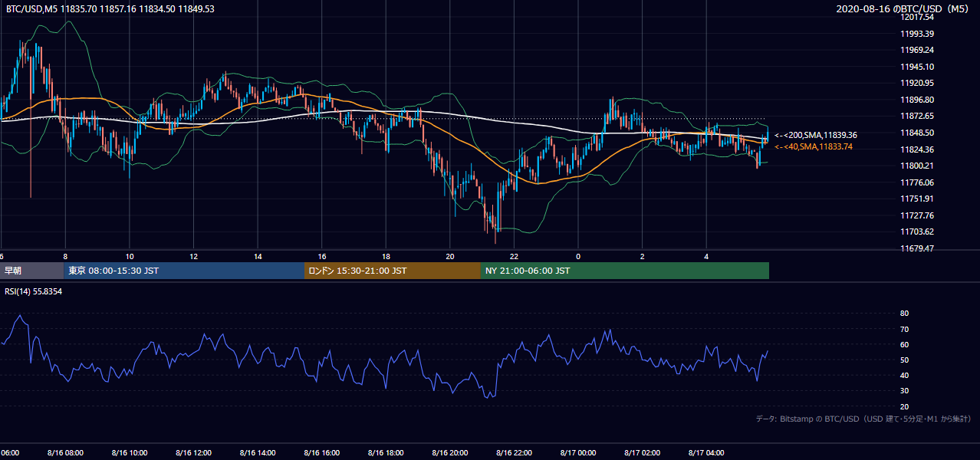
Task: Select the 東京 08:00-15:30 JST session bar
Action: tap(185, 271)
